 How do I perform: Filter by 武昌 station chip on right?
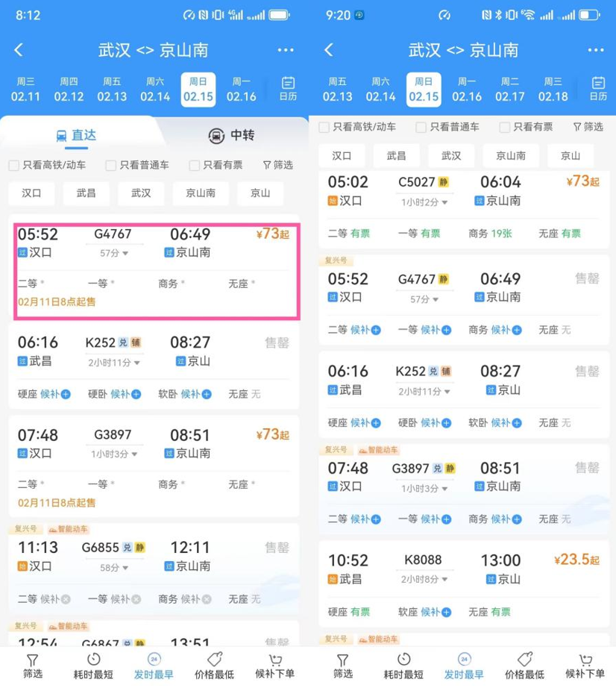pyautogui.click(x=396, y=156)
